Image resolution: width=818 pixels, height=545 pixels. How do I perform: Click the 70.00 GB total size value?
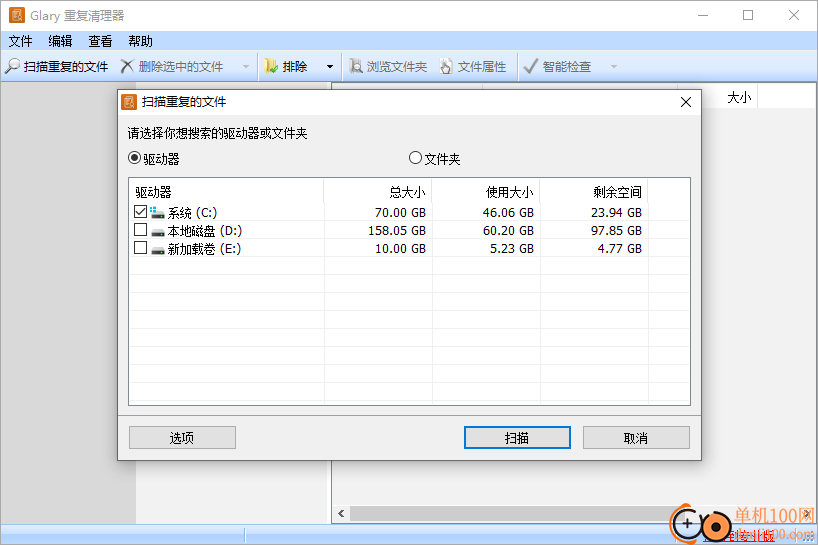(400, 213)
